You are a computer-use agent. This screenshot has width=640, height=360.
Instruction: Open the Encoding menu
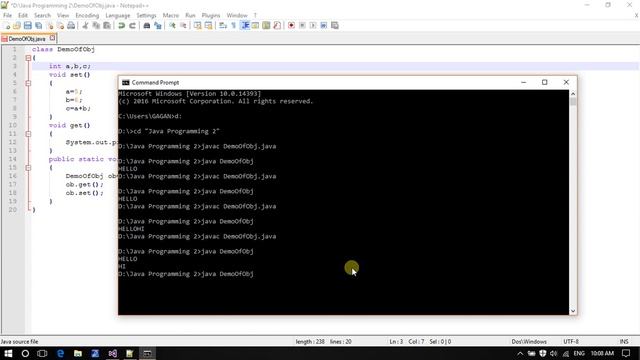click(x=87, y=16)
